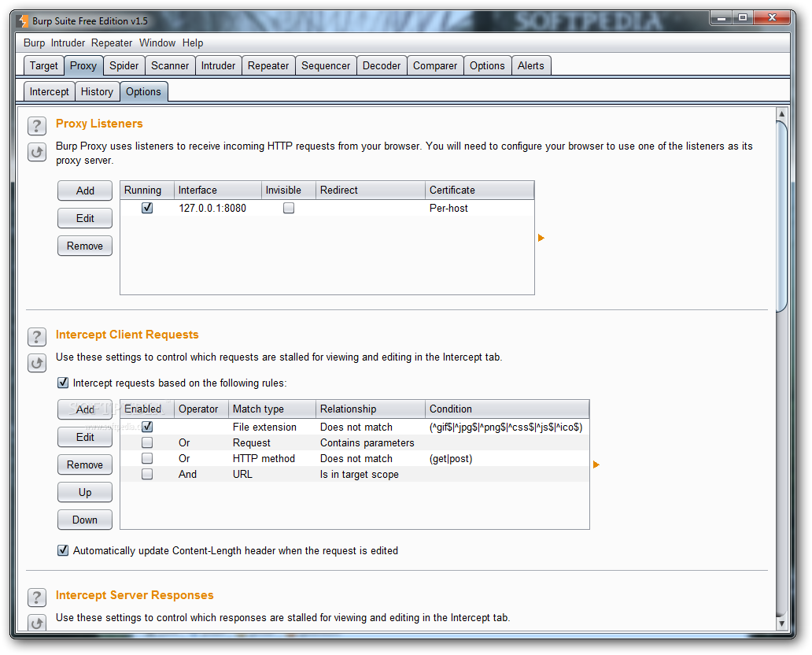Select the 'Is in target scope' cell
The height and width of the screenshot is (655, 812).
[x=371, y=474]
